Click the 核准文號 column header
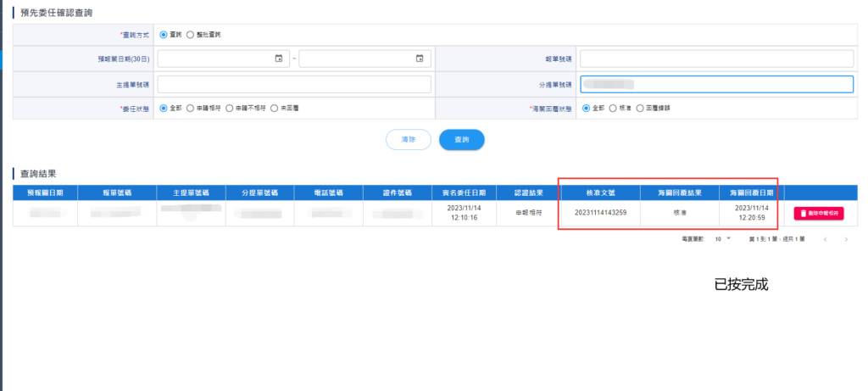The image size is (868, 391). click(x=599, y=193)
